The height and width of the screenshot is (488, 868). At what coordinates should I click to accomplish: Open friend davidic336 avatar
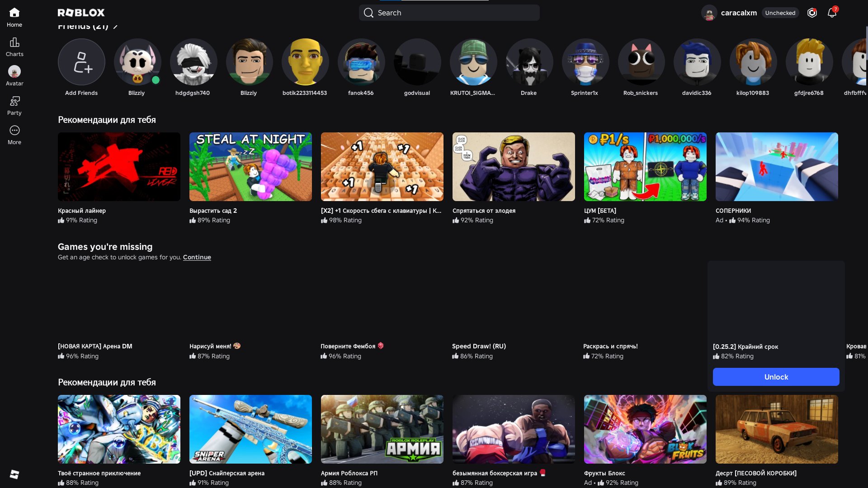pos(697,62)
